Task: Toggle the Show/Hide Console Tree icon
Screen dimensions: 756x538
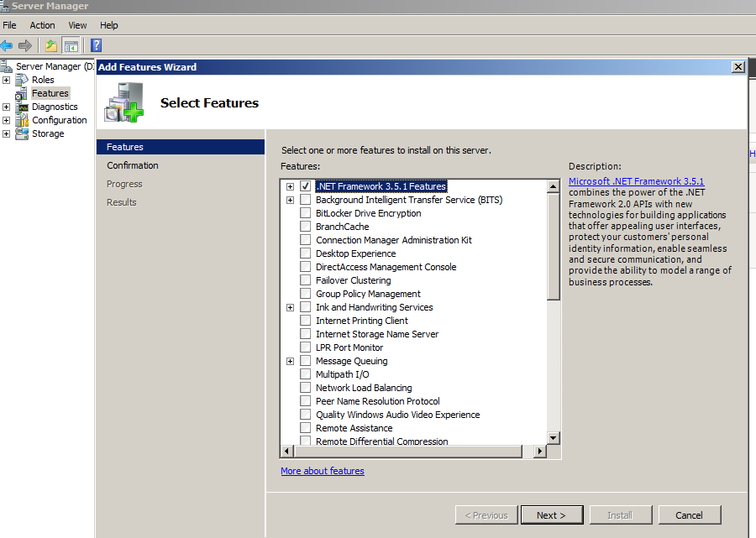Action: pyautogui.click(x=71, y=45)
